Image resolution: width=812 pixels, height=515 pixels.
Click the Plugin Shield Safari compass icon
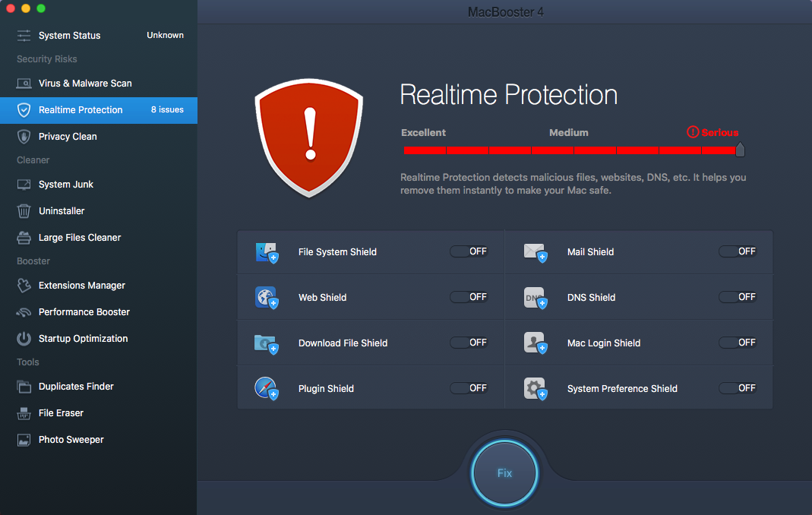pyautogui.click(x=267, y=389)
